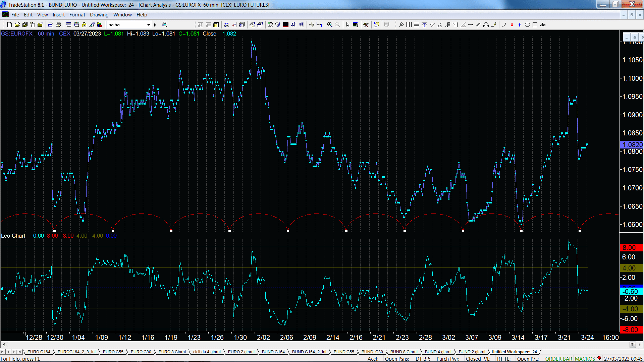Open the Drawing menu

pos(99,15)
